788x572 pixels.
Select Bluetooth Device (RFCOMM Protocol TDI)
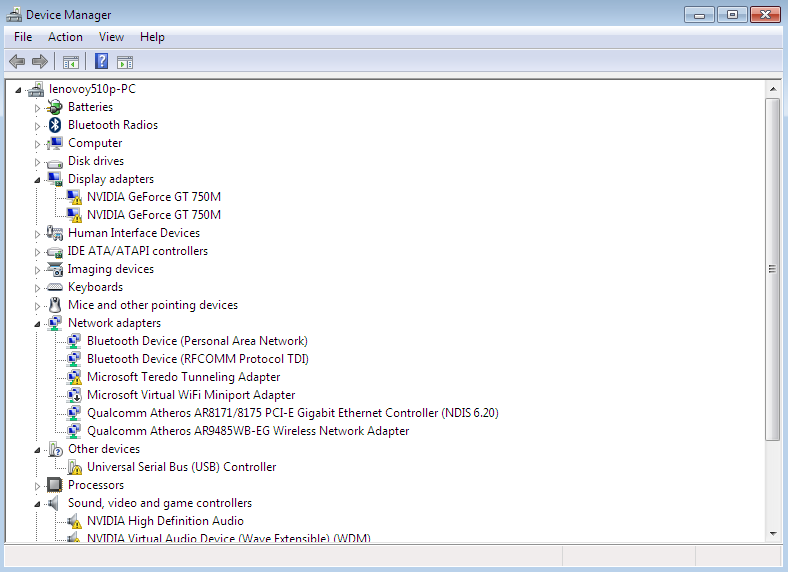tap(198, 359)
